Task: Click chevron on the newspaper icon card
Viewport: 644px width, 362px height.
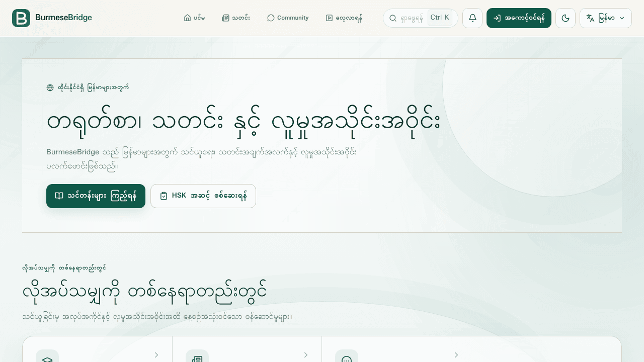Action: (x=306, y=355)
